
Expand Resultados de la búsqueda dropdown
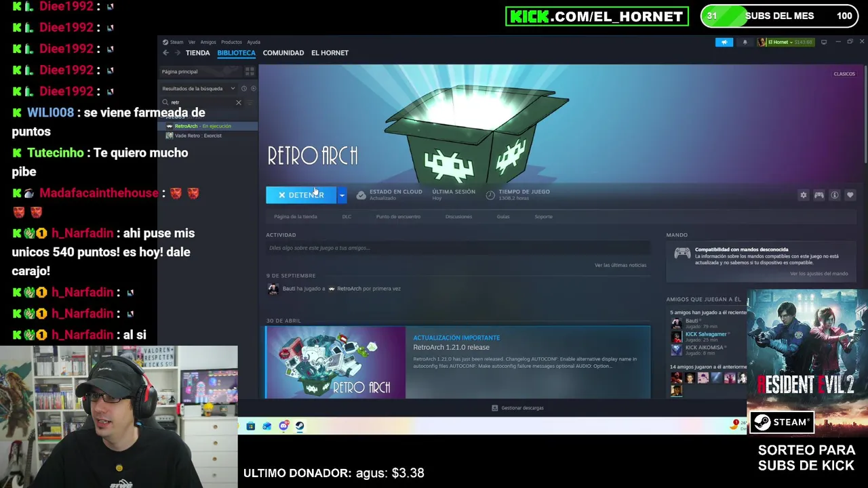(233, 88)
